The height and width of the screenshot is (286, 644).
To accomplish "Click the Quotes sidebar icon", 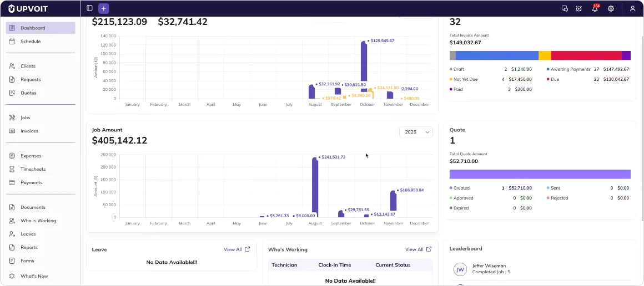I will click(12, 93).
